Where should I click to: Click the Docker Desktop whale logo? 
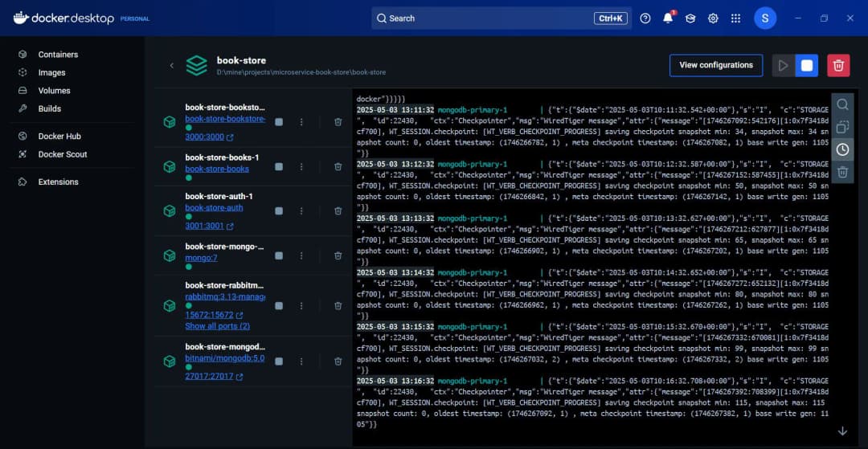(x=20, y=18)
